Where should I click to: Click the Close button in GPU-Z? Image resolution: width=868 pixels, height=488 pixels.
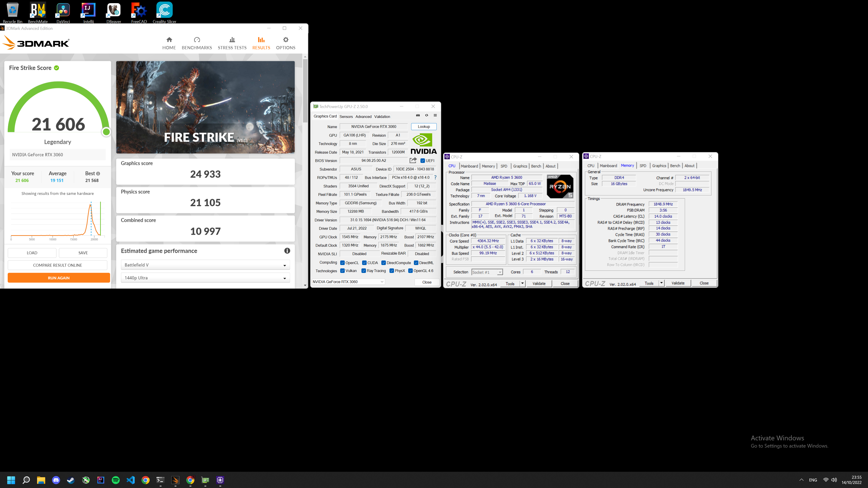(427, 282)
